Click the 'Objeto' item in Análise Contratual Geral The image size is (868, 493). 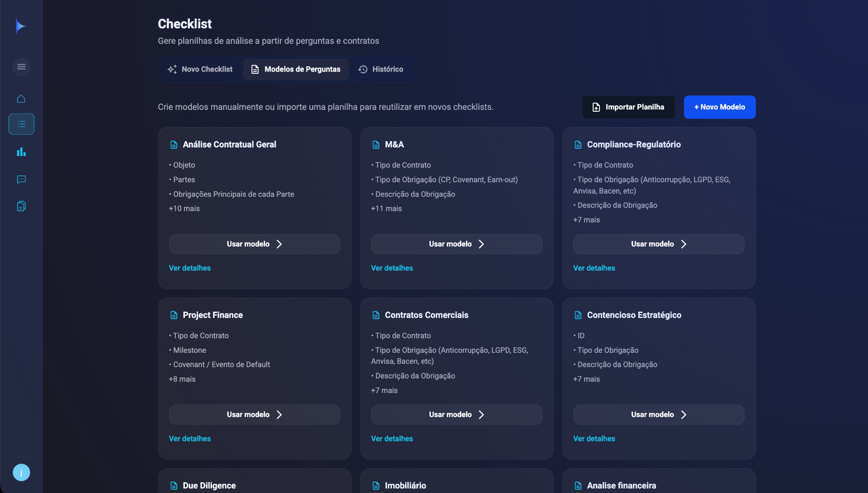click(x=182, y=165)
